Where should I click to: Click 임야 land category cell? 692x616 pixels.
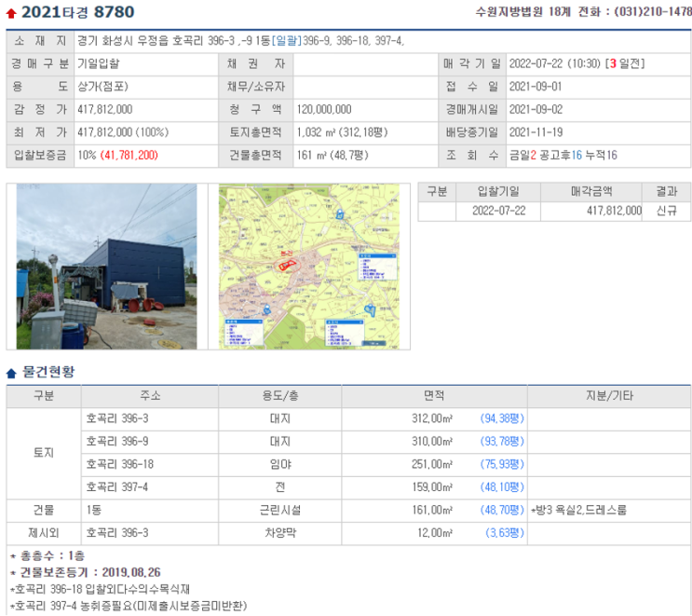click(280, 464)
